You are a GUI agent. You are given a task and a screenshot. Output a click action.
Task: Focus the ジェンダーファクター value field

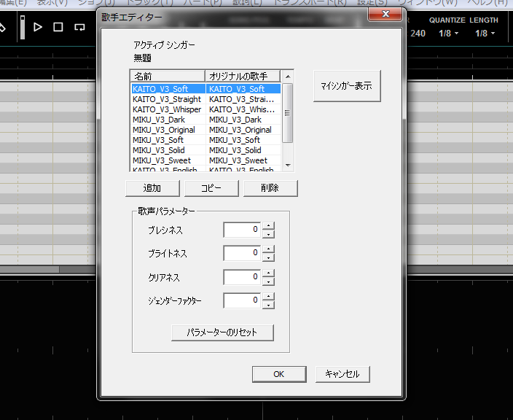point(242,300)
